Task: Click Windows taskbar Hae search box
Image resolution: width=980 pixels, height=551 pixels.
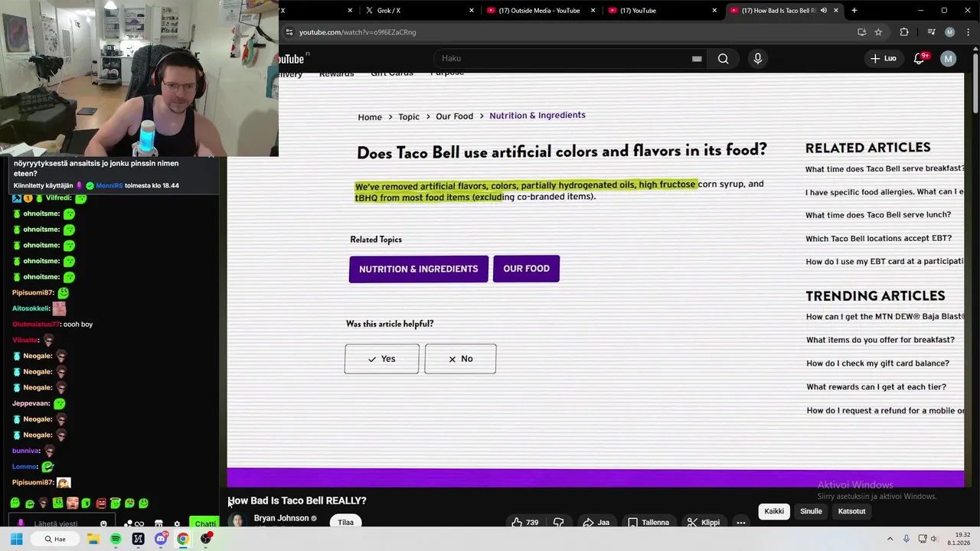Action: coord(55,539)
